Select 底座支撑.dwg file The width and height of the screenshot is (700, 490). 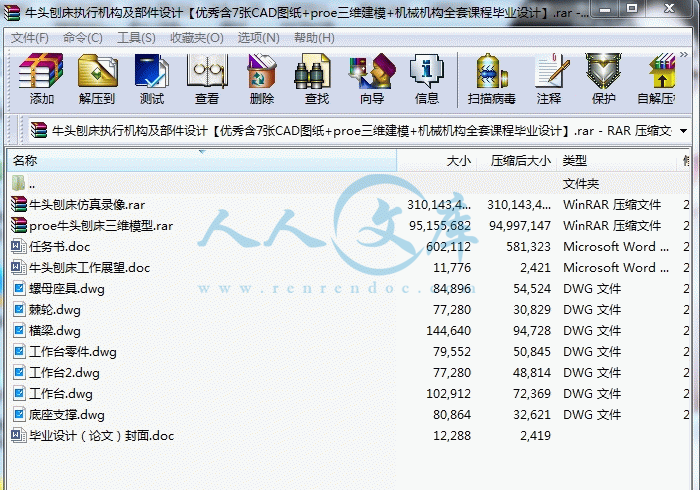(x=349, y=414)
